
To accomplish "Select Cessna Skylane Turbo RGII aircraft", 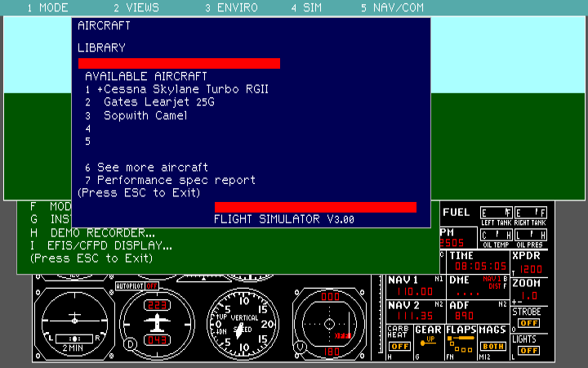I will (x=176, y=89).
